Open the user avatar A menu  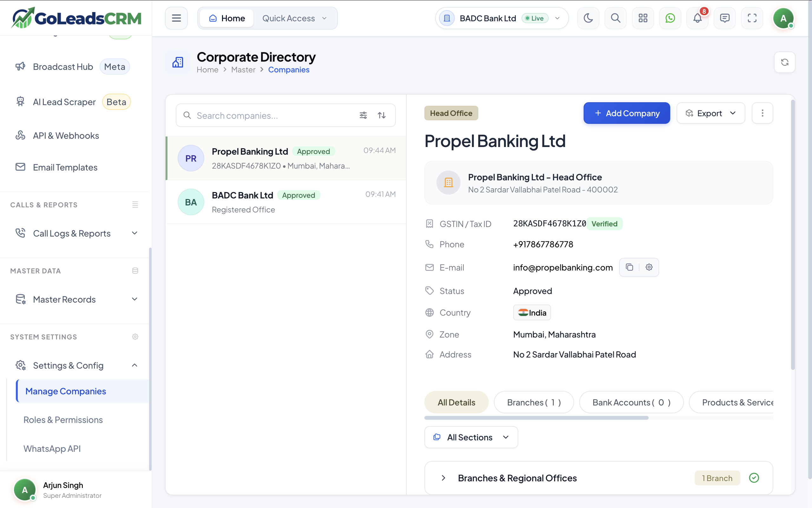[783, 18]
